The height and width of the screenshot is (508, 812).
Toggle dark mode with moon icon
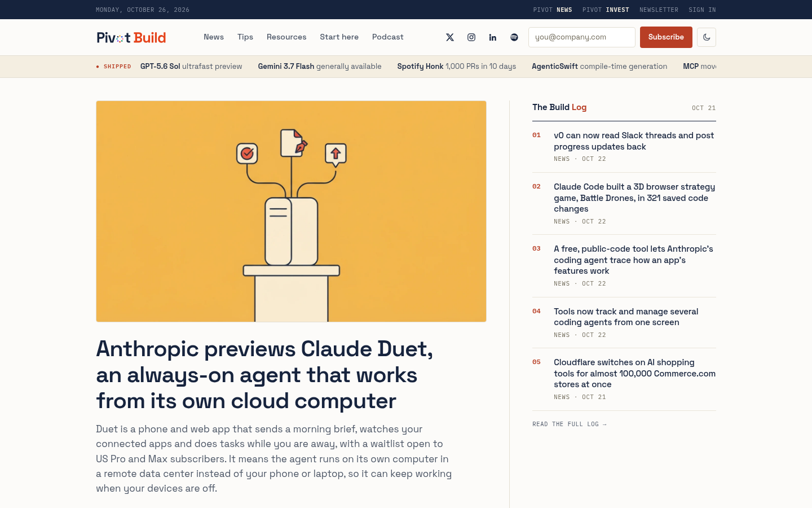[x=707, y=37]
